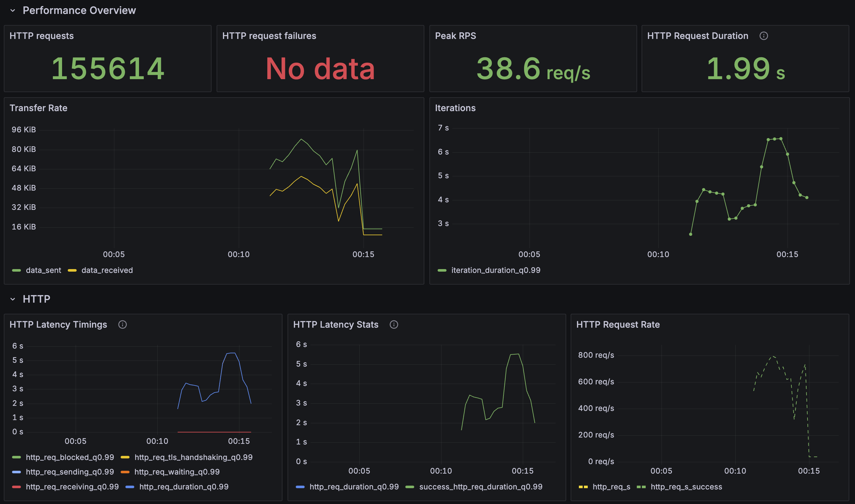Screen dimensions: 855x504
Task: Click info icon next to HTTP Latency Timings
Action: (122, 325)
